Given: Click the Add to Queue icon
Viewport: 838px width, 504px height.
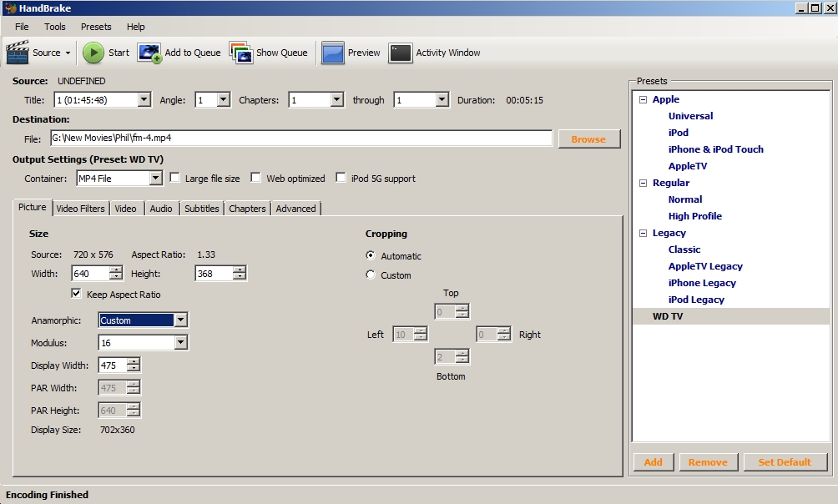Looking at the screenshot, I should pos(149,53).
